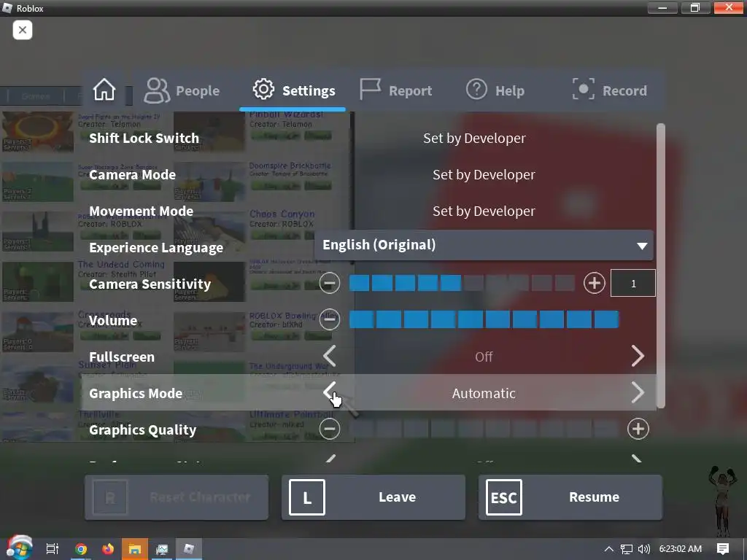
Task: Click Shift Lock Switch 'Set by Developer' text
Action: click(x=474, y=138)
